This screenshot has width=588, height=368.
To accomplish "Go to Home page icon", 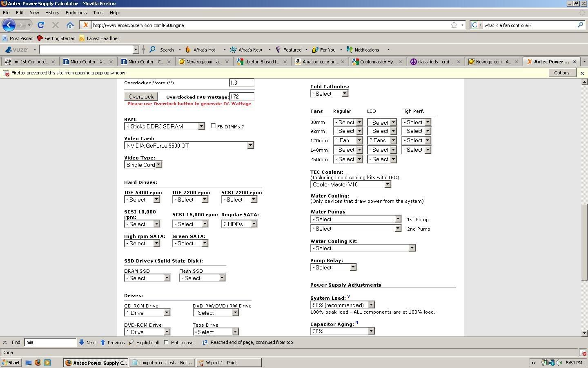I will point(70,25).
